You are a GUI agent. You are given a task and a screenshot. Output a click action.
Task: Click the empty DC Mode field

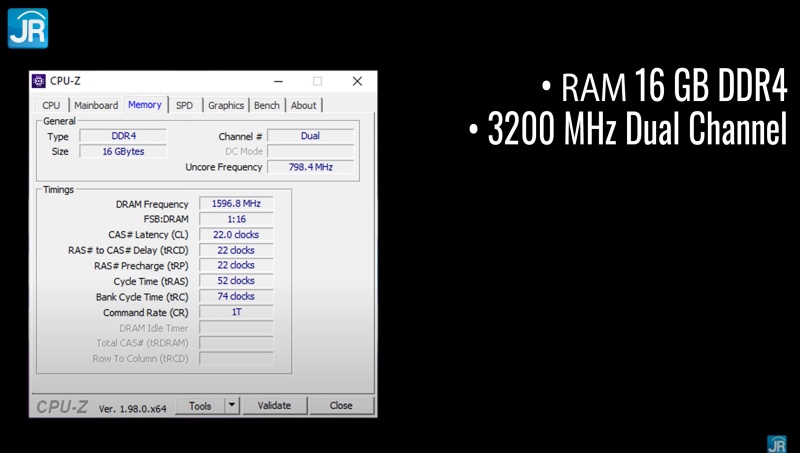[x=310, y=152]
